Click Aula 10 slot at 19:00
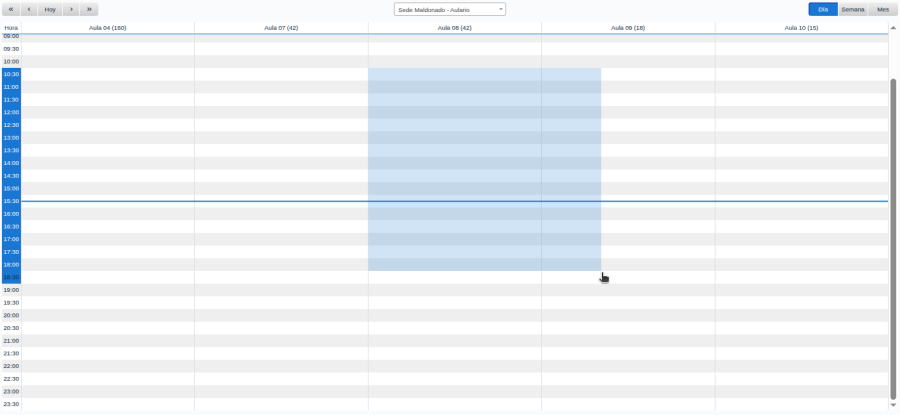 pyautogui.click(x=801, y=290)
